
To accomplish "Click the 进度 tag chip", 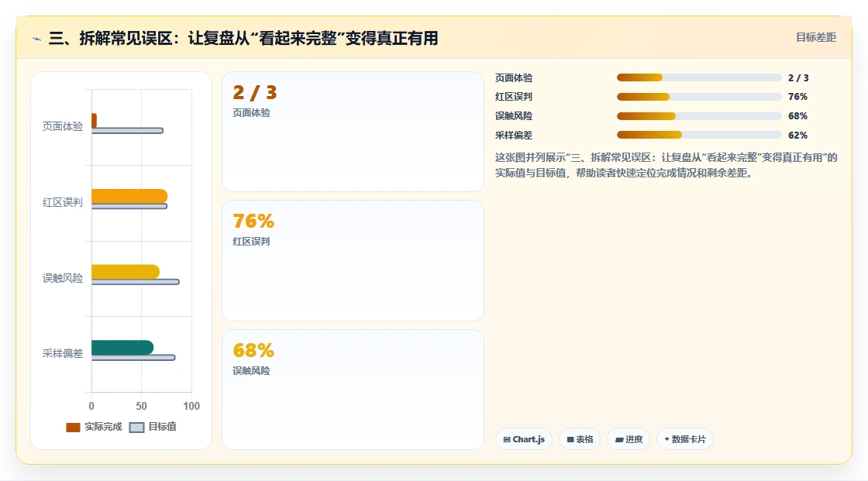I will click(x=629, y=439).
